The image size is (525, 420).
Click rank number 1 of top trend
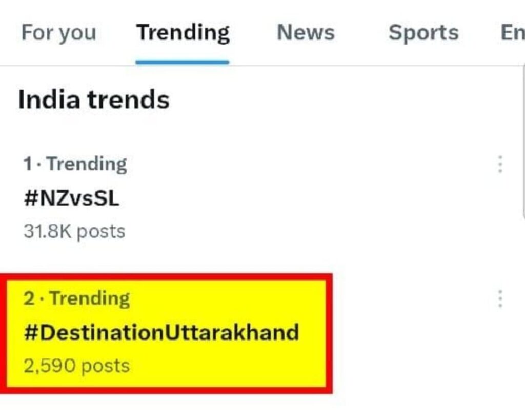pos(28,165)
